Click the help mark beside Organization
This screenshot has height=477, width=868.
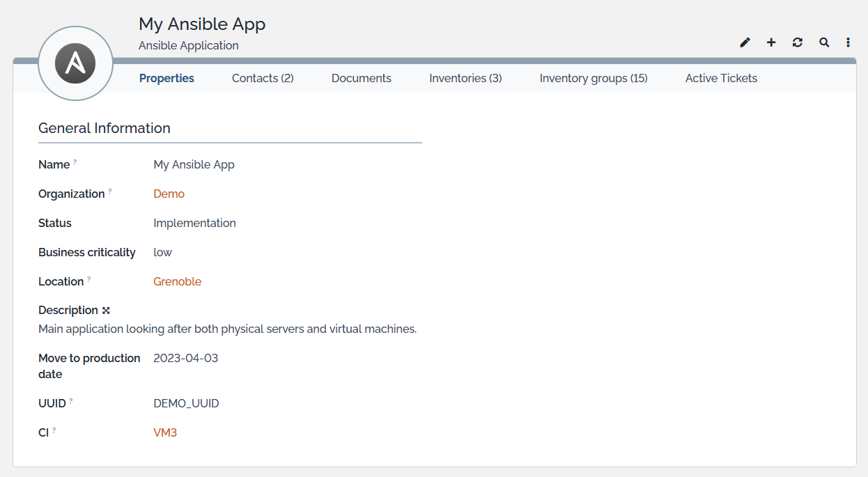[x=110, y=191]
